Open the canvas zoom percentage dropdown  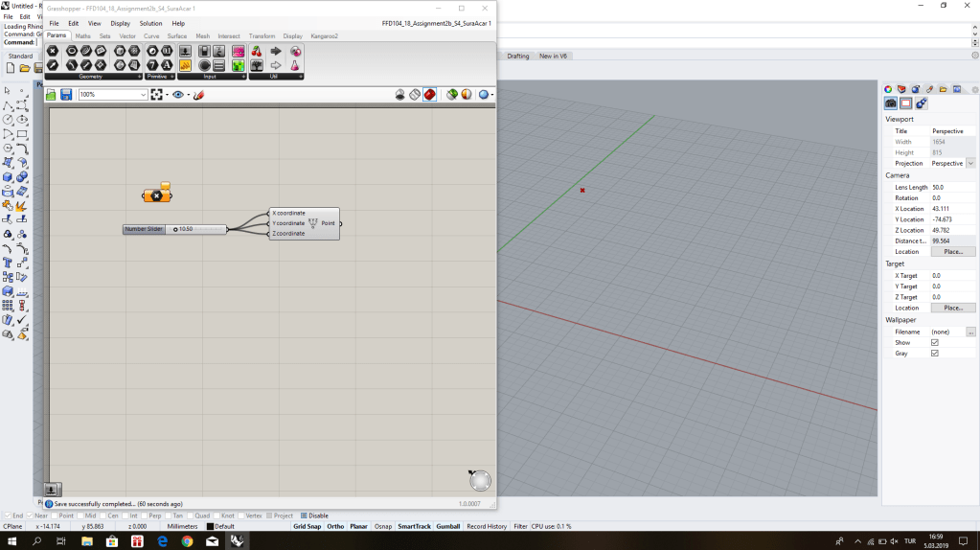click(144, 95)
